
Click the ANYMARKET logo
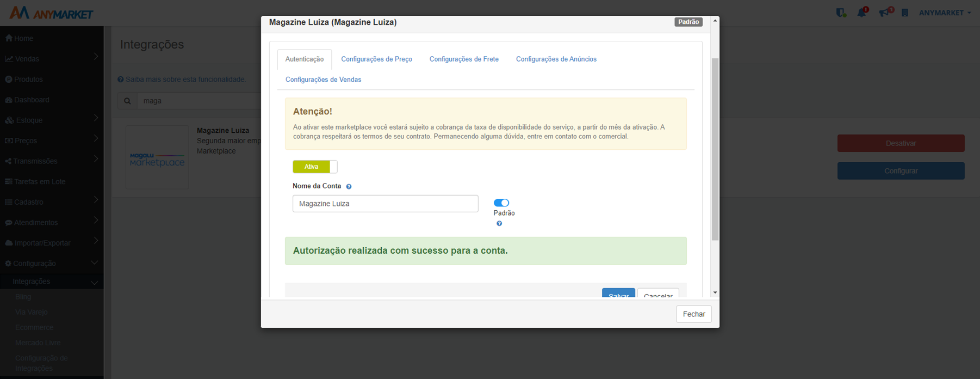[51, 13]
